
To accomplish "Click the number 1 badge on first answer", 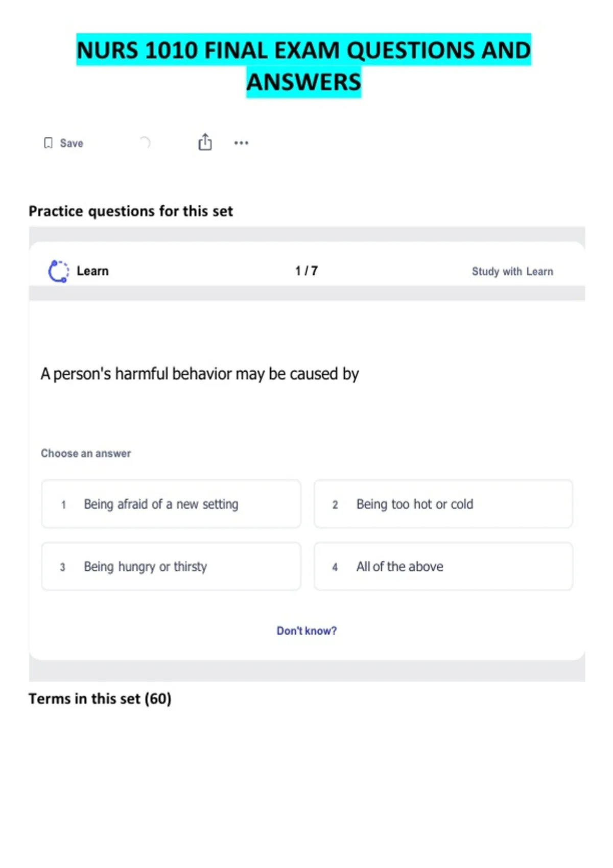I will click(63, 505).
